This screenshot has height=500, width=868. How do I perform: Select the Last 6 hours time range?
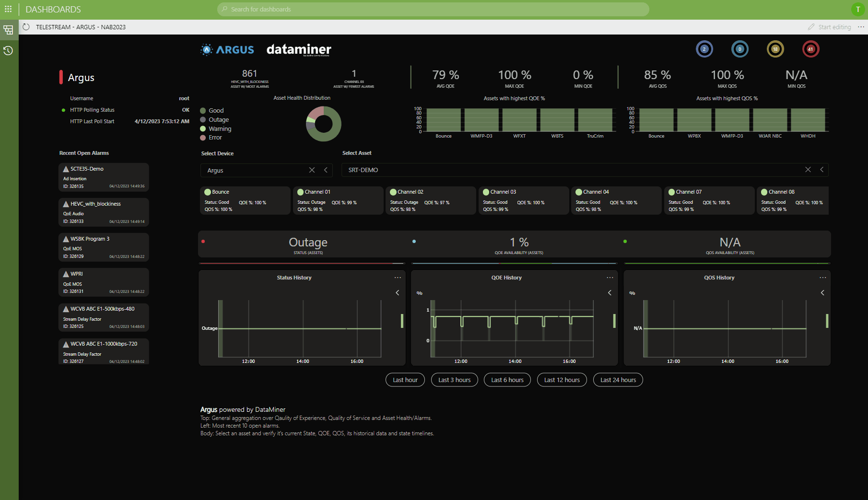tap(507, 380)
